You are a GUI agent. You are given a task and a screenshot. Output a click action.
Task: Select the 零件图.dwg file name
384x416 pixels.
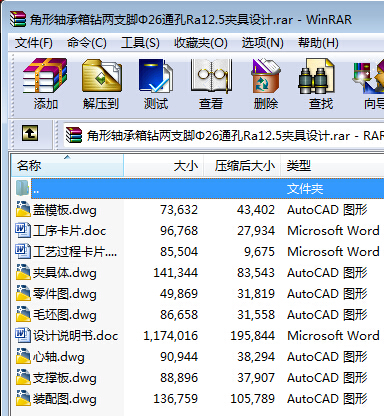65,294
